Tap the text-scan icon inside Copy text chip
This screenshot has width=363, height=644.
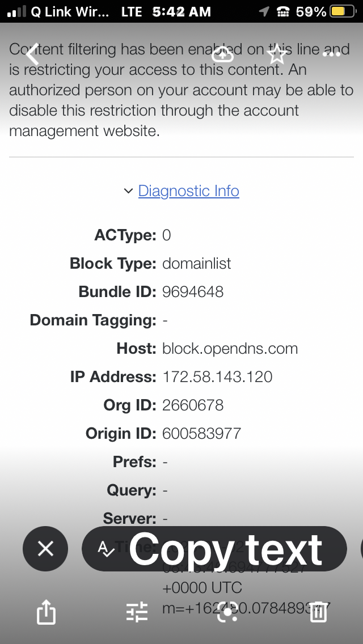pos(106,548)
